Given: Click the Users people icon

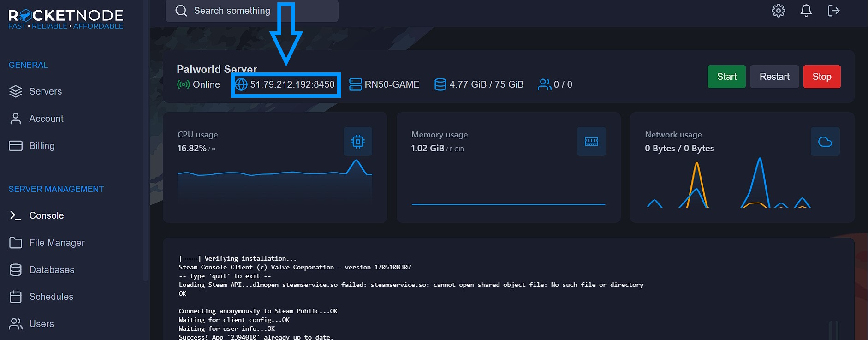Looking at the screenshot, I should click(16, 324).
